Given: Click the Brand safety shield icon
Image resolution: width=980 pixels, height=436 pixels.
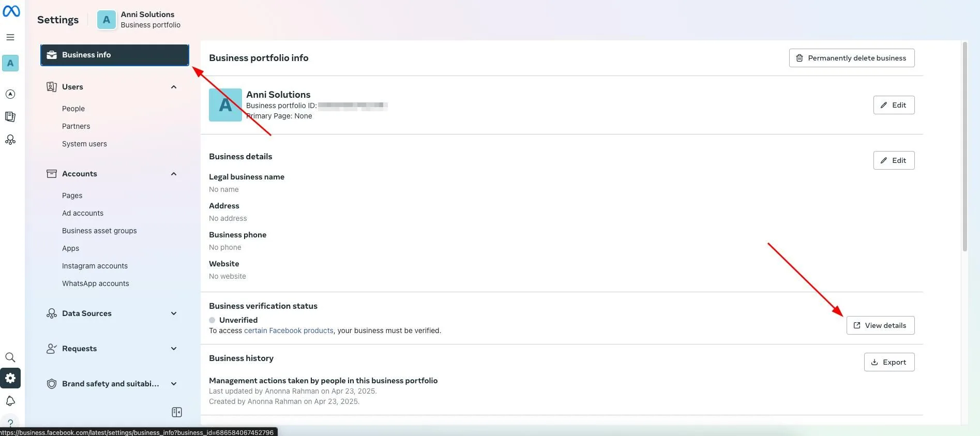Looking at the screenshot, I should [x=52, y=384].
